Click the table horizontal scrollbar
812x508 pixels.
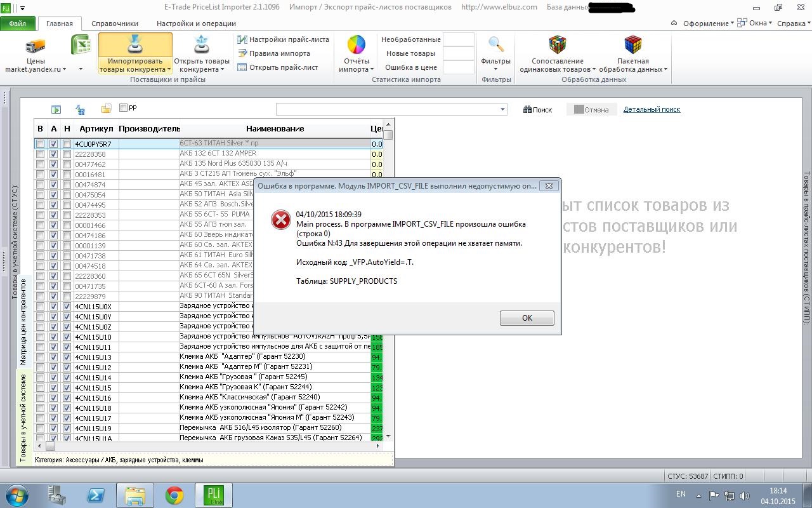point(207,446)
